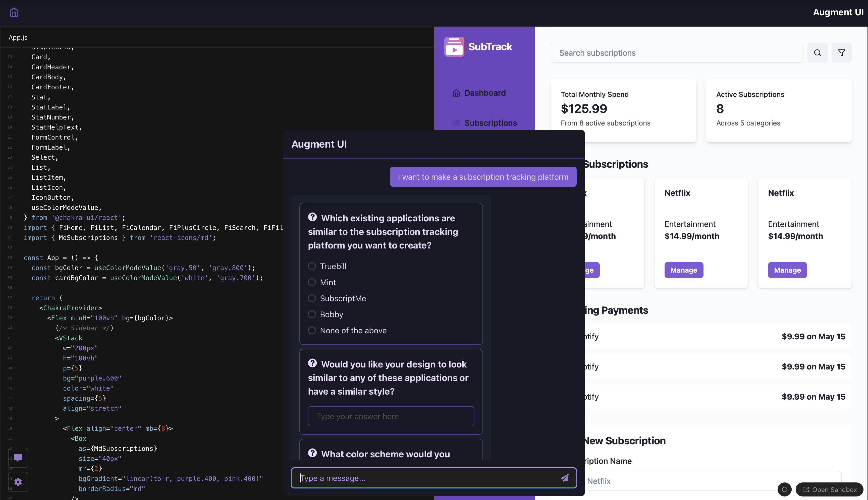
Task: Open the filter funnel icon button
Action: [x=841, y=53]
